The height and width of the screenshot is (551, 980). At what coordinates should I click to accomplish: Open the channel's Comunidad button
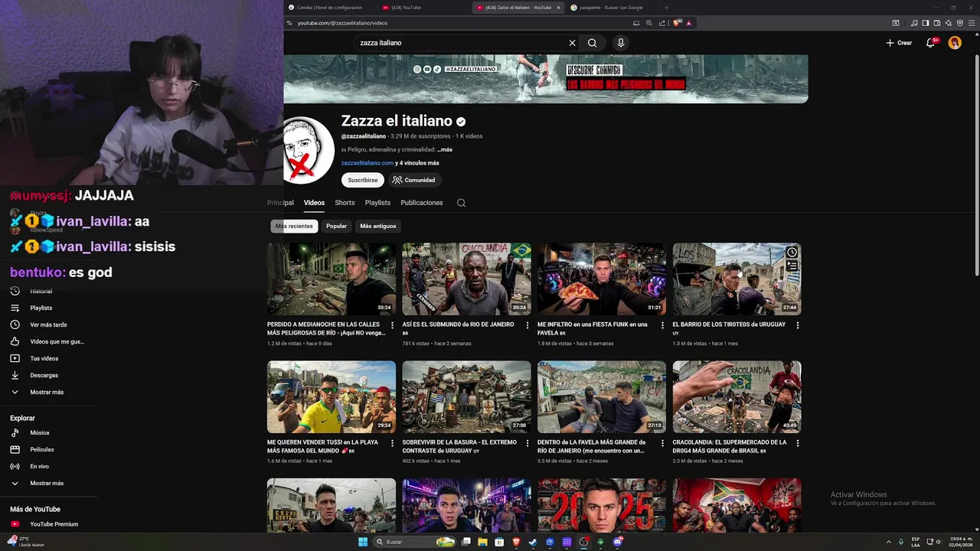413,180
